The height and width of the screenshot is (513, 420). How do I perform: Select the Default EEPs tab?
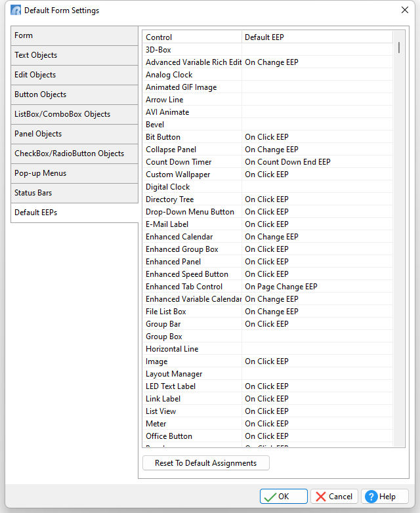click(x=74, y=213)
